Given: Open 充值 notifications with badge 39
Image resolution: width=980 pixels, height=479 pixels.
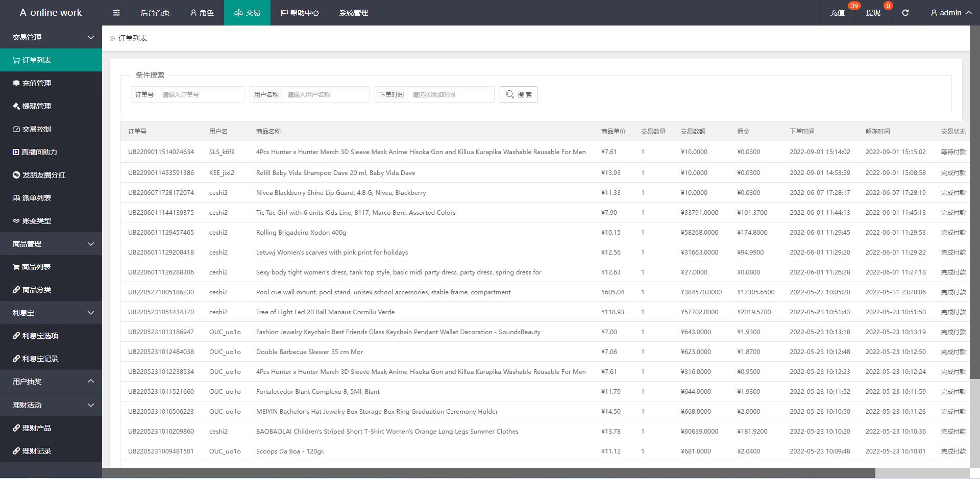Looking at the screenshot, I should (x=838, y=13).
